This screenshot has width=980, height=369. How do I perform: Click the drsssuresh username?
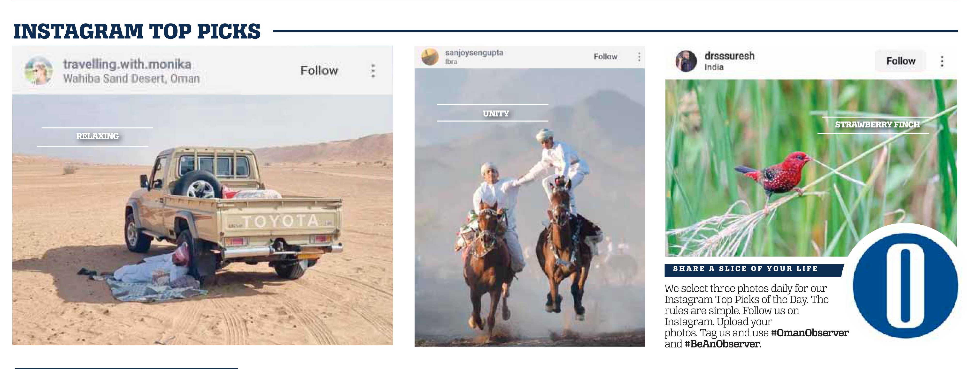pos(729,56)
